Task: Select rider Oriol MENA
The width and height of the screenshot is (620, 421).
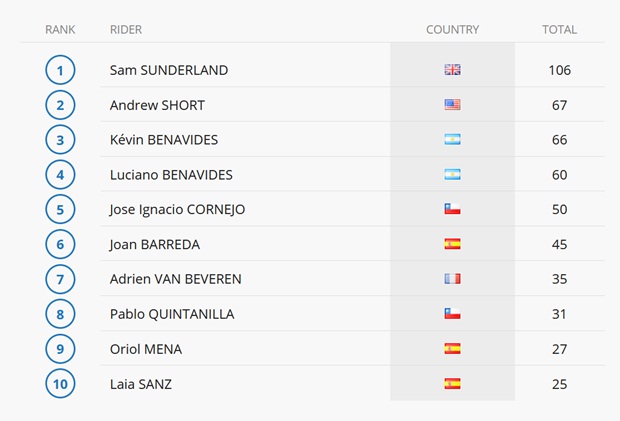Action: [x=146, y=349]
